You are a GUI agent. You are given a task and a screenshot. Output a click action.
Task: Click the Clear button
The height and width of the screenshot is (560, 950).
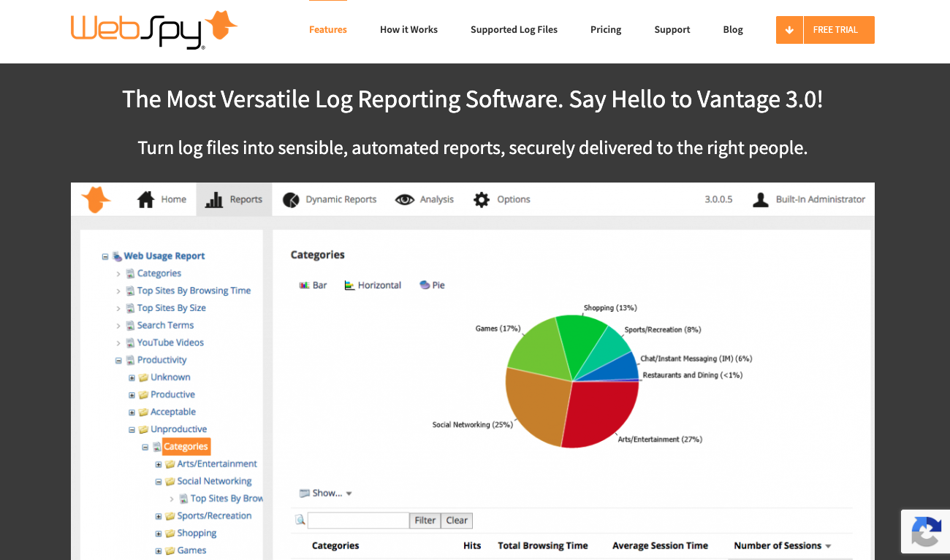click(457, 521)
